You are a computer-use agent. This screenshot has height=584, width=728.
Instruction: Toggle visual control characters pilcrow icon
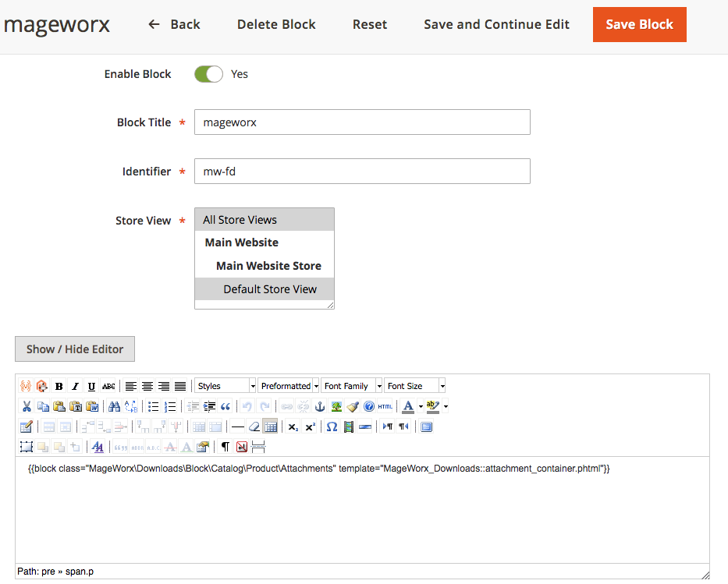coord(226,447)
